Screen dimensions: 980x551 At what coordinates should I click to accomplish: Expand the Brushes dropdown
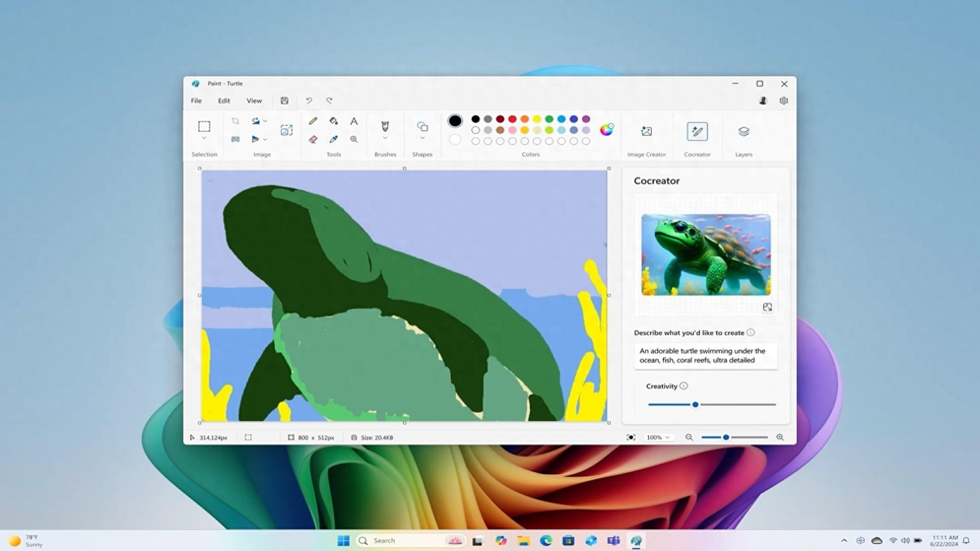(385, 138)
